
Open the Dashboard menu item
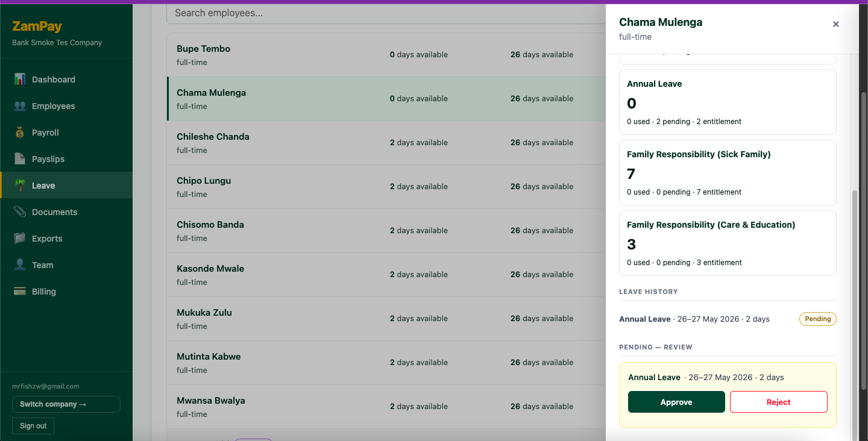66,80
